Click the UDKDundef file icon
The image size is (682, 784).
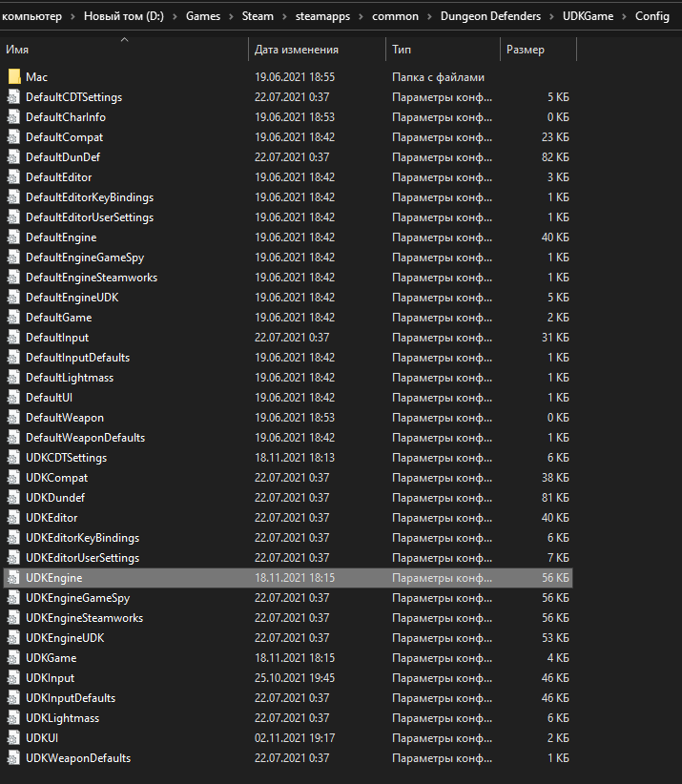click(14, 498)
